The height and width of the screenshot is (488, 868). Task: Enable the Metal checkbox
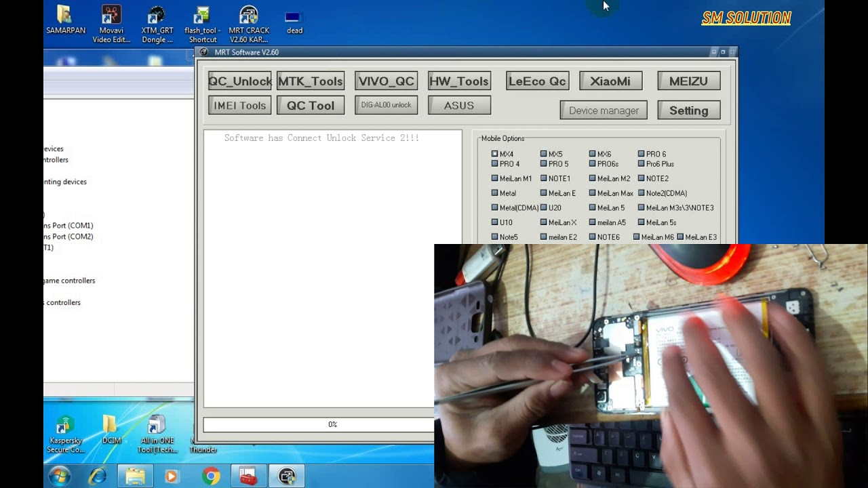(x=494, y=193)
